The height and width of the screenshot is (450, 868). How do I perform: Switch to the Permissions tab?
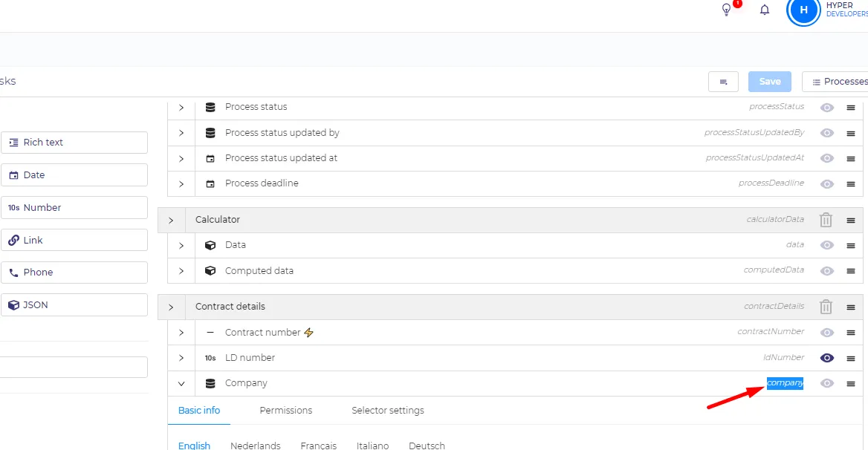285,410
